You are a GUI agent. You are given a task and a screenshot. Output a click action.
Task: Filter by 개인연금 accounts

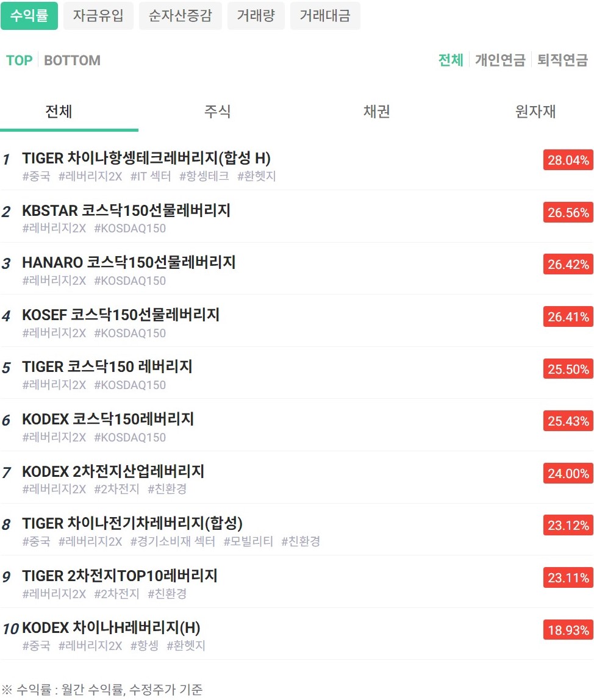point(500,60)
